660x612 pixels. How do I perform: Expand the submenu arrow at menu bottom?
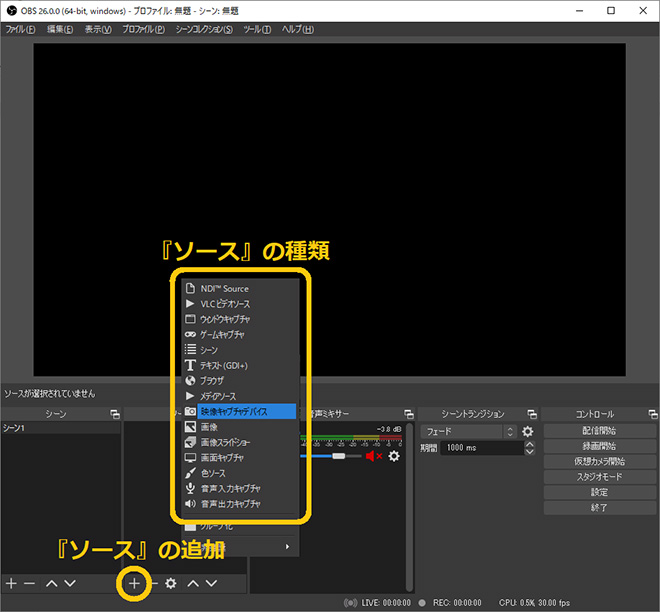pyautogui.click(x=287, y=546)
